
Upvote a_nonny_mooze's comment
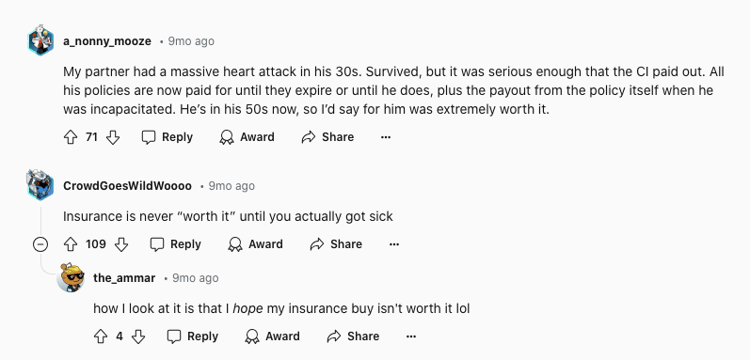[x=70, y=138]
